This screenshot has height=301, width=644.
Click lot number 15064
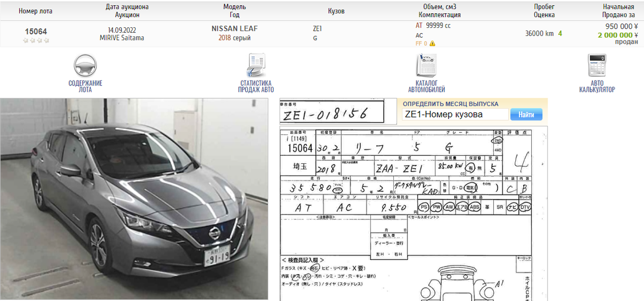point(35,32)
